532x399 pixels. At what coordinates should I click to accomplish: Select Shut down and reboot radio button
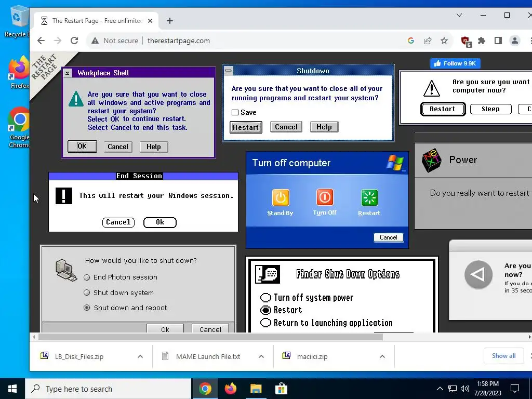(87, 308)
